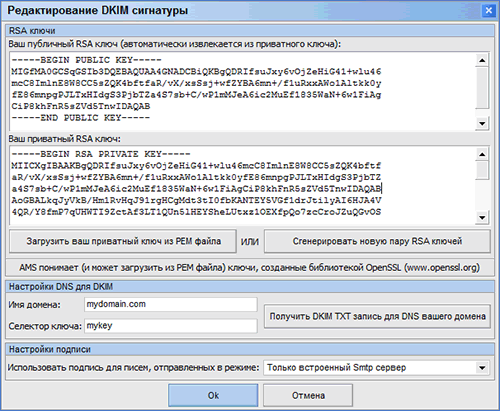
Task: Generate a new RSA key pair
Action: [x=377, y=241]
